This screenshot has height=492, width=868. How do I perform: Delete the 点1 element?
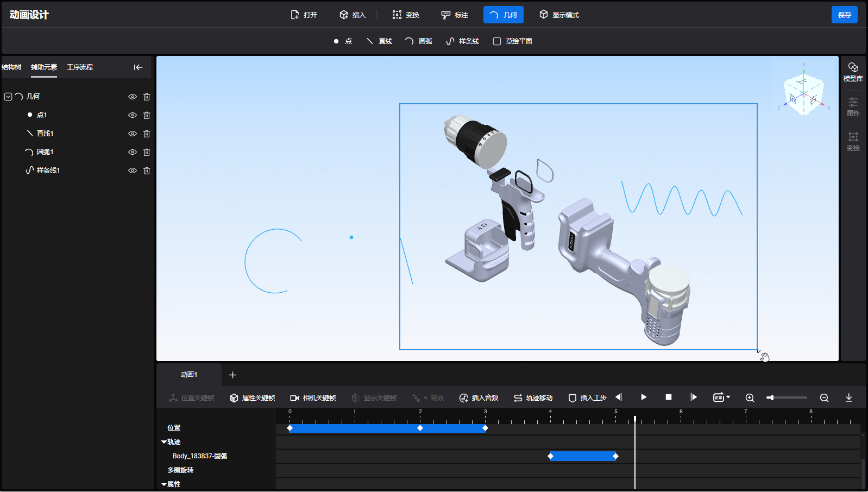pyautogui.click(x=147, y=115)
